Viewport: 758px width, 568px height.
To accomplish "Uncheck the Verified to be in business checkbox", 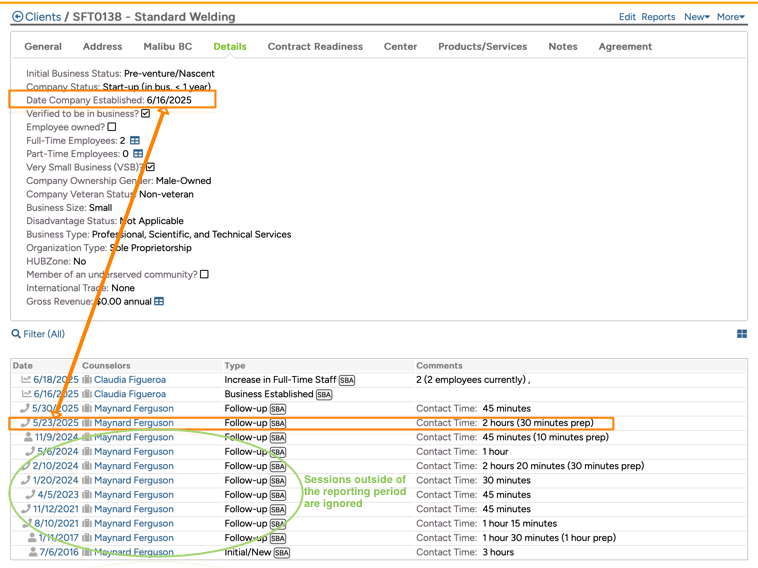I will (145, 114).
